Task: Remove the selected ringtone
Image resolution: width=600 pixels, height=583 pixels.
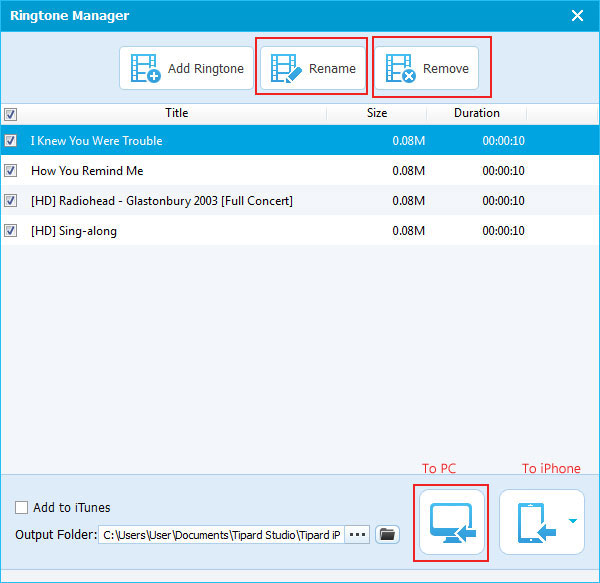Action: (x=426, y=68)
